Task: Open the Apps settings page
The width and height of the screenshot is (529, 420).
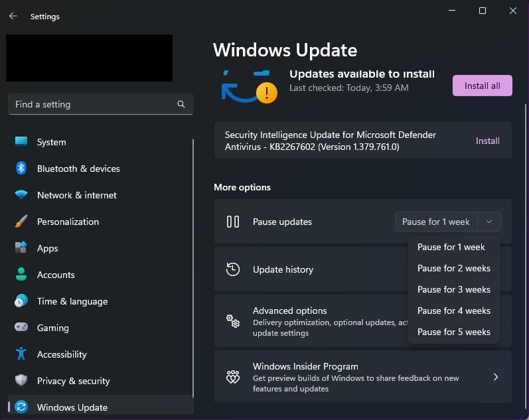Action: (100, 248)
